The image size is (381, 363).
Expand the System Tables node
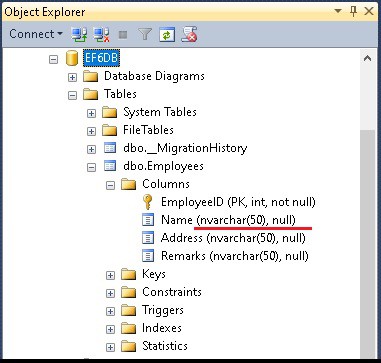coord(91,113)
